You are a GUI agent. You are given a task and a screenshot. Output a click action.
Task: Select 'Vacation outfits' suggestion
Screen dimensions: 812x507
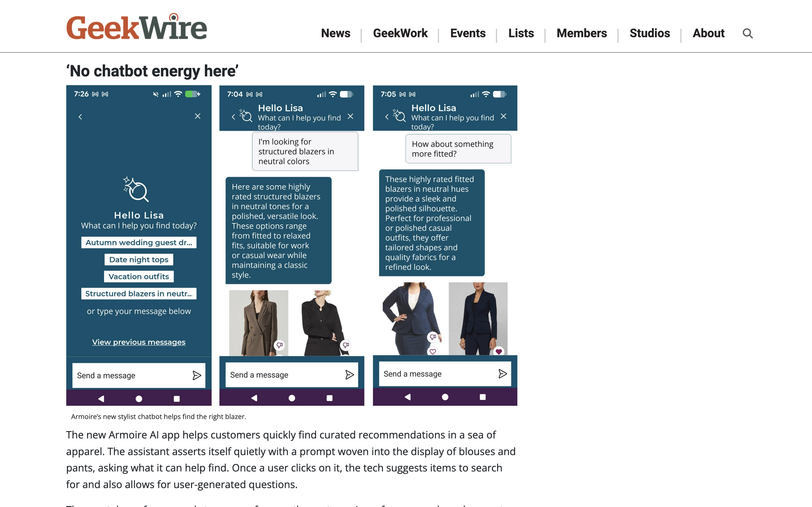tap(139, 276)
